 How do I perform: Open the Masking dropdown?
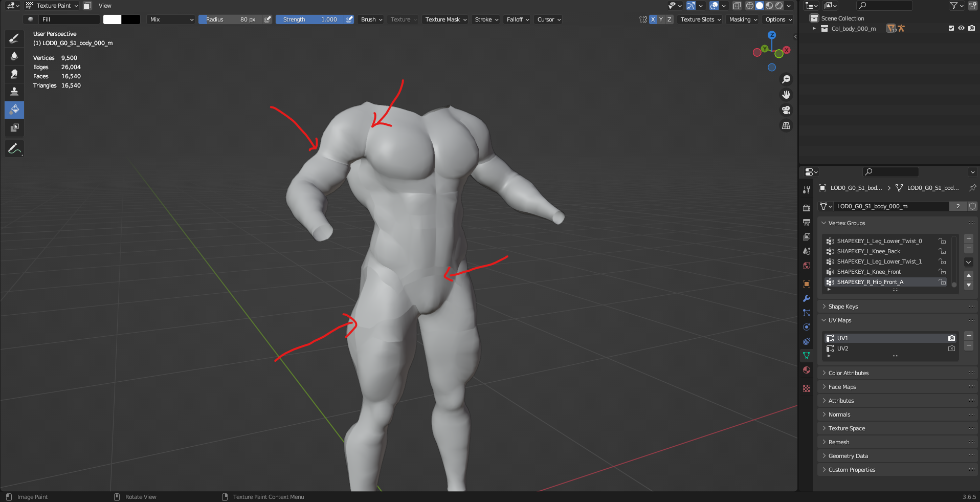743,19
